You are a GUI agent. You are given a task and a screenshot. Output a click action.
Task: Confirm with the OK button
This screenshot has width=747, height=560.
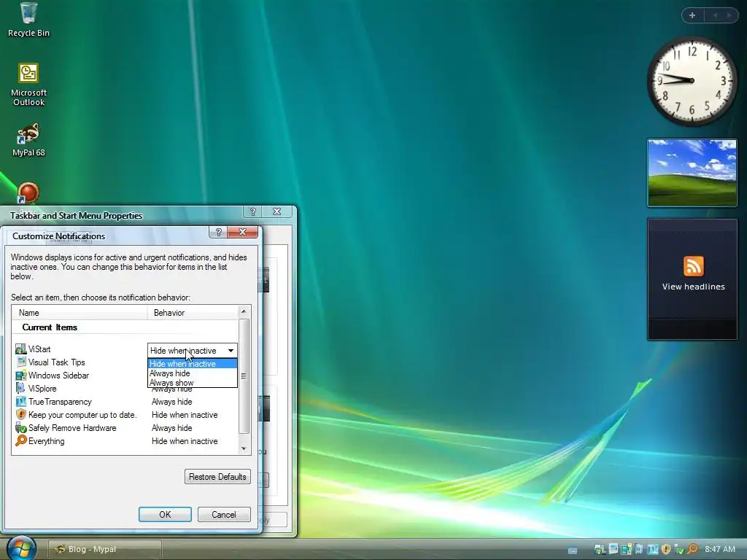[x=165, y=514]
